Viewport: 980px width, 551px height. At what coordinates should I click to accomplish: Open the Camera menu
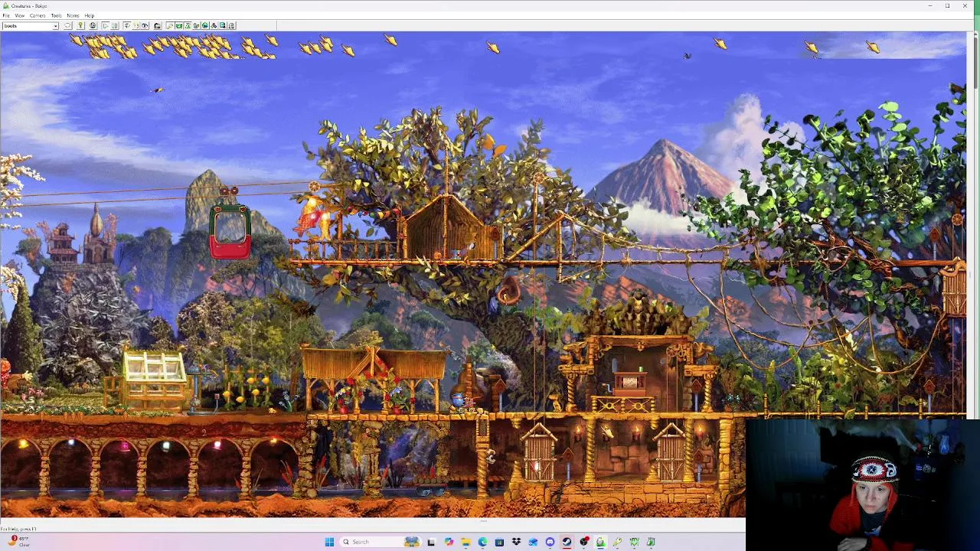(38, 15)
